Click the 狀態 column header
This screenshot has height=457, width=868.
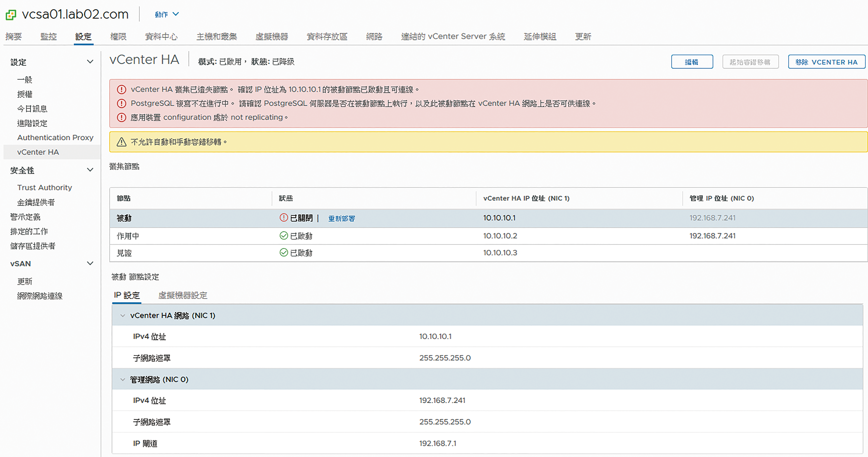(x=286, y=198)
